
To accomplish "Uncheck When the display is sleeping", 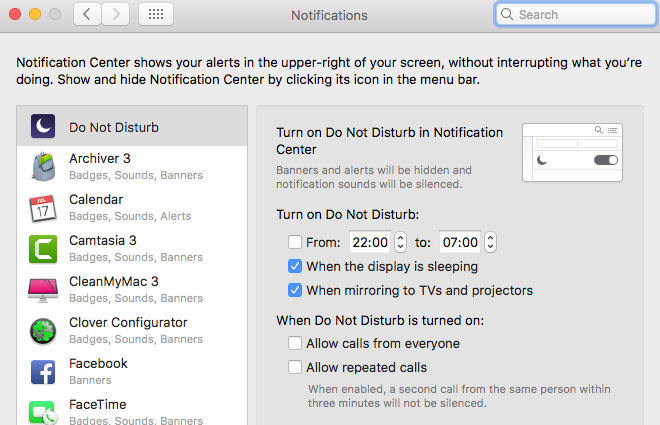I will click(x=295, y=267).
